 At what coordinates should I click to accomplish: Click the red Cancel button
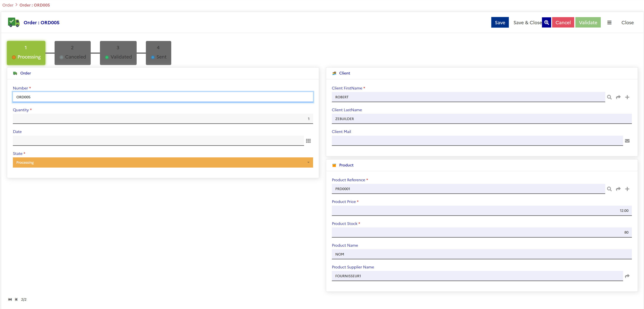coord(563,23)
